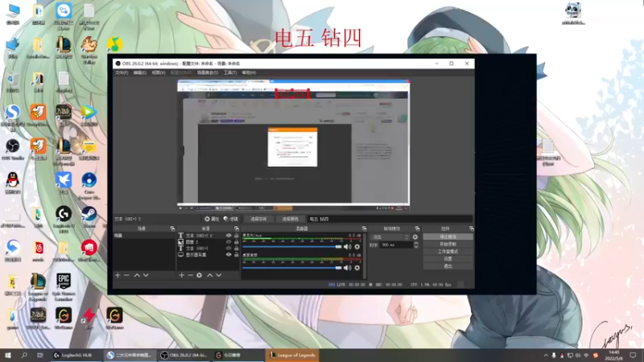
Task: Click the 退出 exit button in controls
Action: pos(448,266)
